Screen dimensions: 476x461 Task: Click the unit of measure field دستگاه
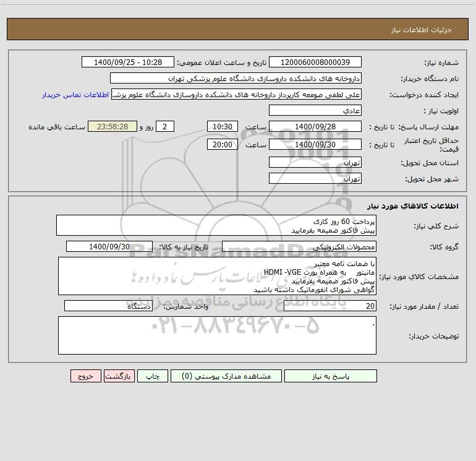coord(108,306)
